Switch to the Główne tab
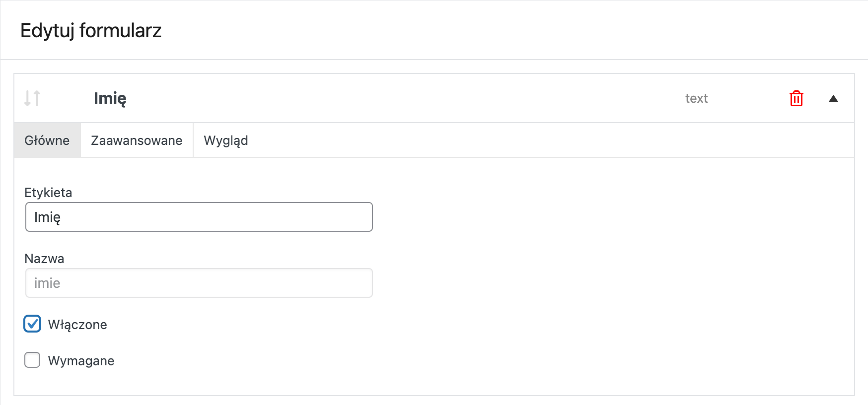This screenshot has height=405, width=868. point(47,140)
